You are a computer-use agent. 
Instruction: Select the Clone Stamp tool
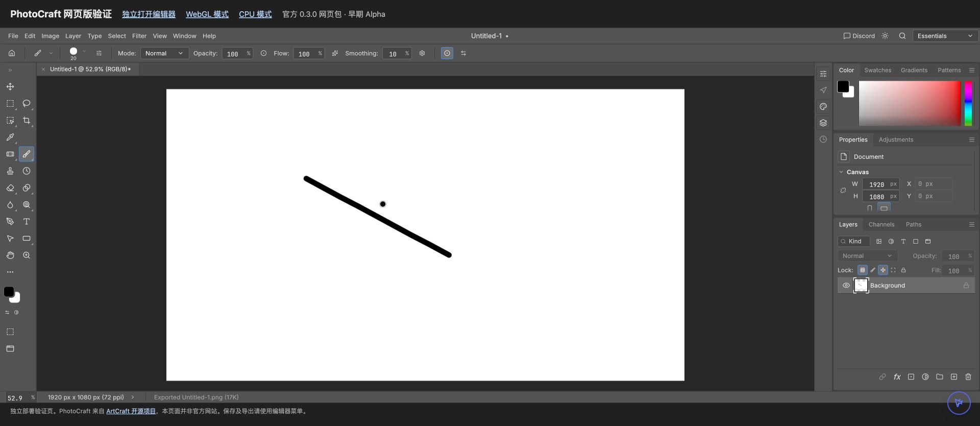[10, 171]
